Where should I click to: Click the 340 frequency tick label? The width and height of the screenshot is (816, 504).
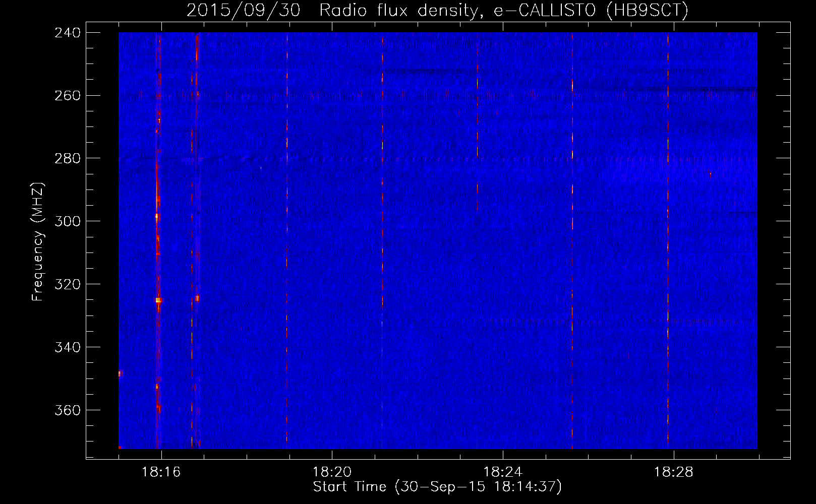point(68,347)
